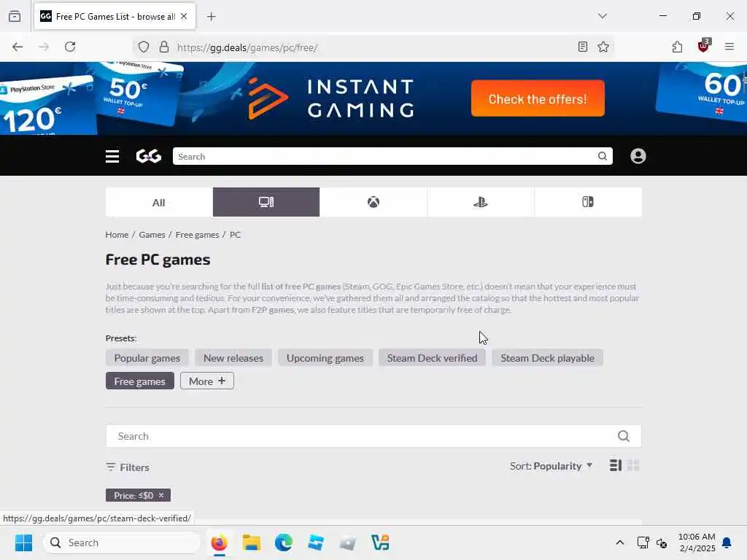The width and height of the screenshot is (747, 560).
Task: Select the PlayStation platform tab
Action: (x=481, y=202)
